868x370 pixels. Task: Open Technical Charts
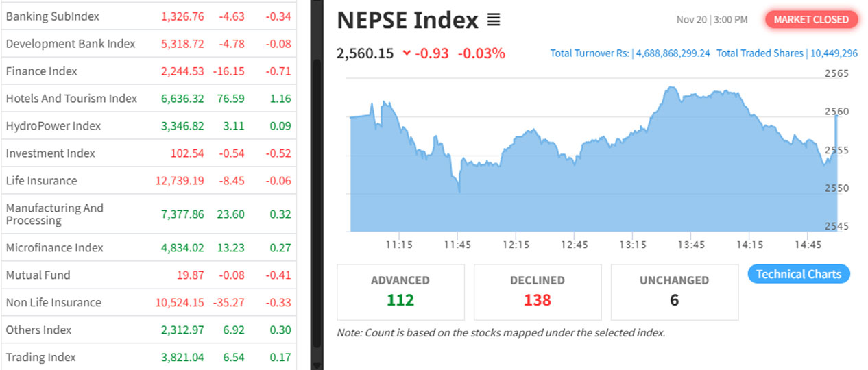tap(798, 274)
